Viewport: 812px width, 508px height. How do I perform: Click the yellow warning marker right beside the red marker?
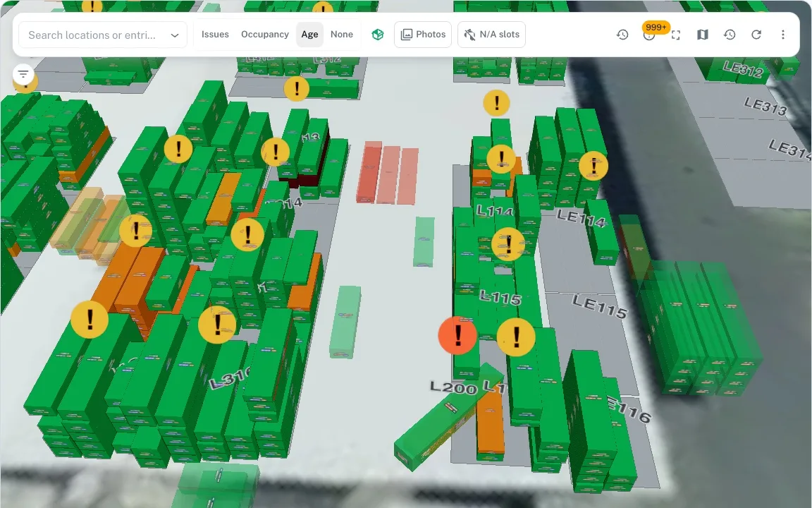516,337
